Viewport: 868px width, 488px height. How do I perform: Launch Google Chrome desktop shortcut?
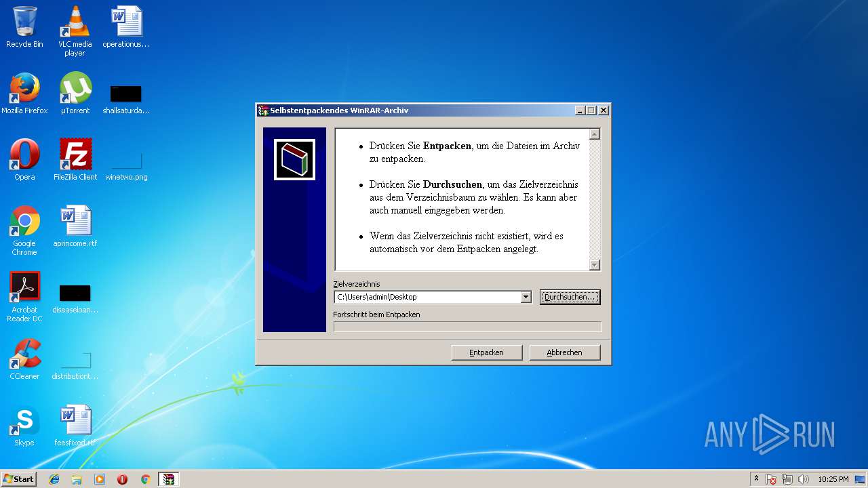tap(24, 230)
